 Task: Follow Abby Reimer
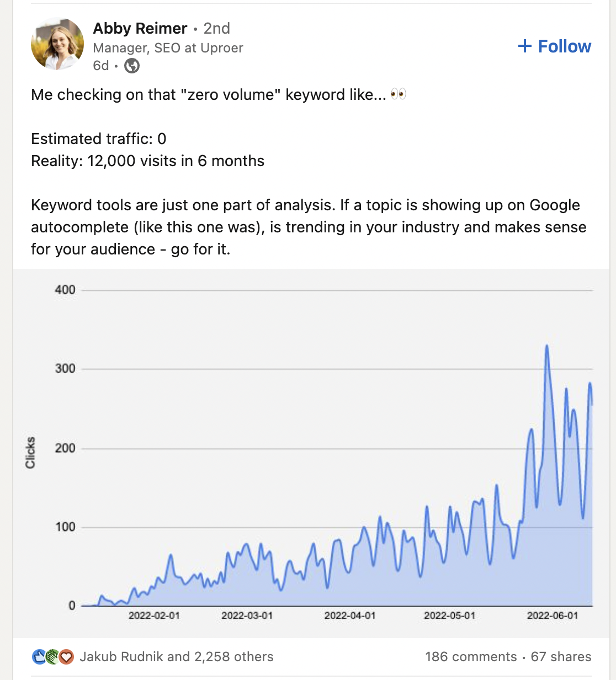coord(554,46)
